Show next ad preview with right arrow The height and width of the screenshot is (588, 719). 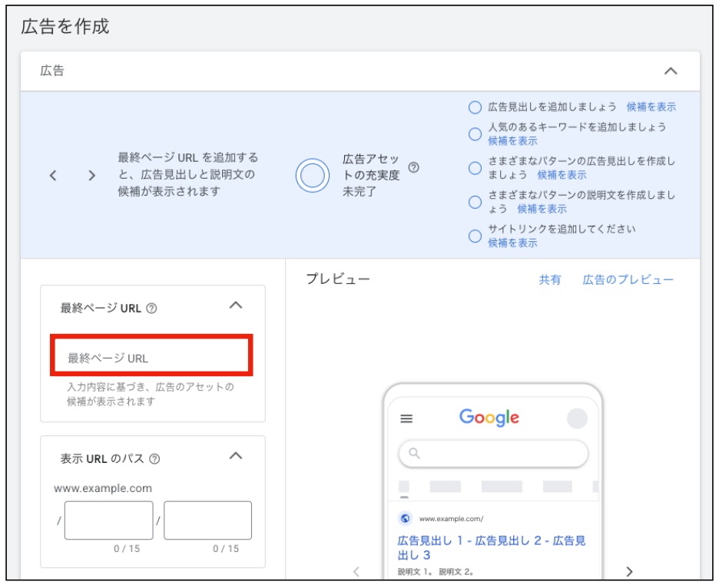[630, 571]
